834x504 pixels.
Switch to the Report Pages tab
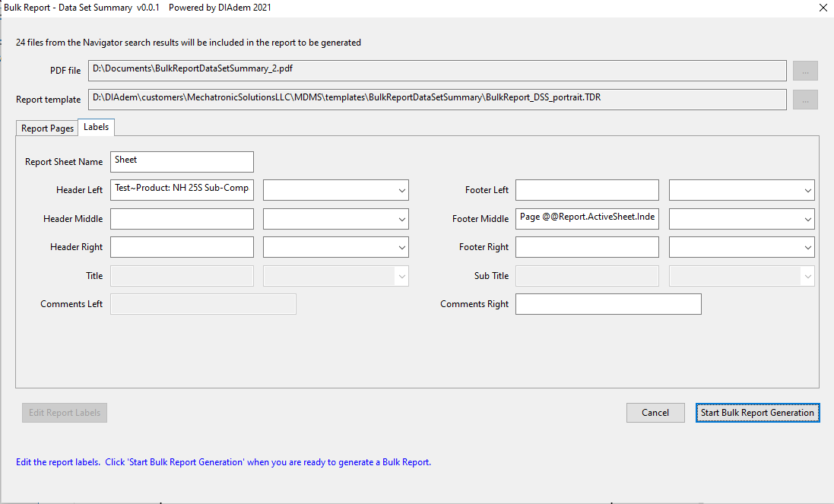coord(47,128)
